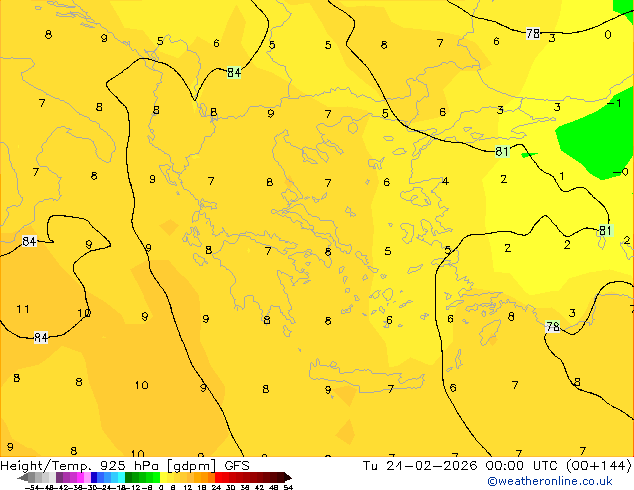Click the '78' contour label at the map top
Screen dimensions: 634x490
533,34
